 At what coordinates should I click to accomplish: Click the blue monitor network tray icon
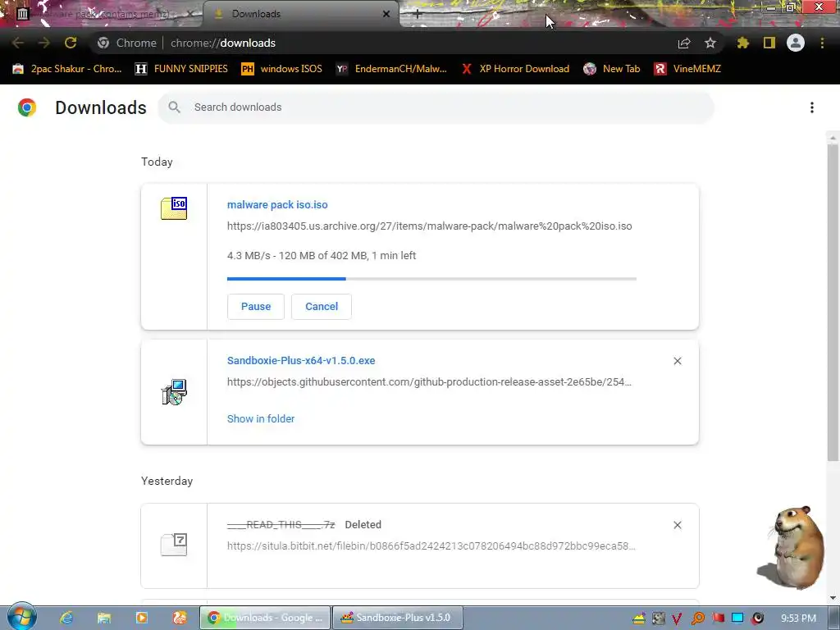click(737, 619)
